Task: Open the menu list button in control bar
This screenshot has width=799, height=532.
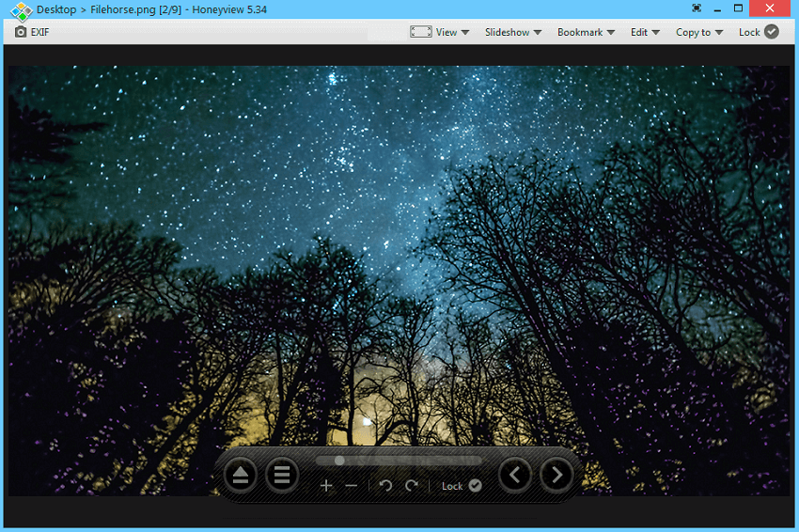Action: (281, 475)
